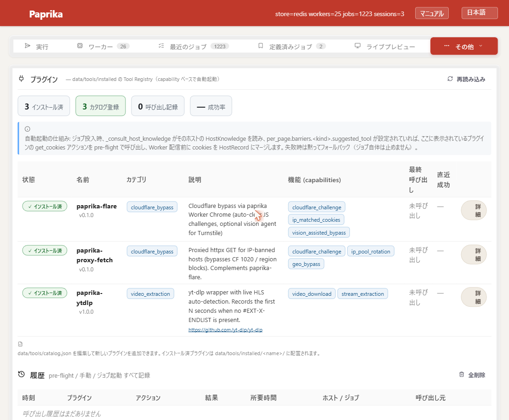Click the 全削除 trash icon
Viewport: 509px width, 420px height.
point(462,374)
